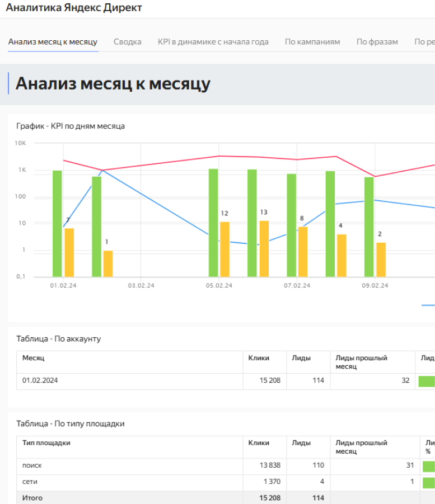This screenshot has height=504, width=435.
Task: Select the сети row label
Action: click(30, 482)
